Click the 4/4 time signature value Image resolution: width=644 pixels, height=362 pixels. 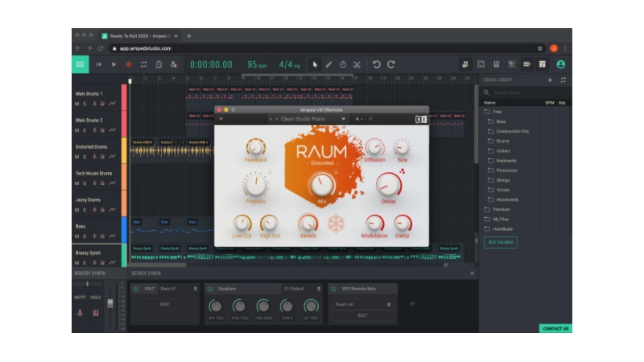[289, 65]
